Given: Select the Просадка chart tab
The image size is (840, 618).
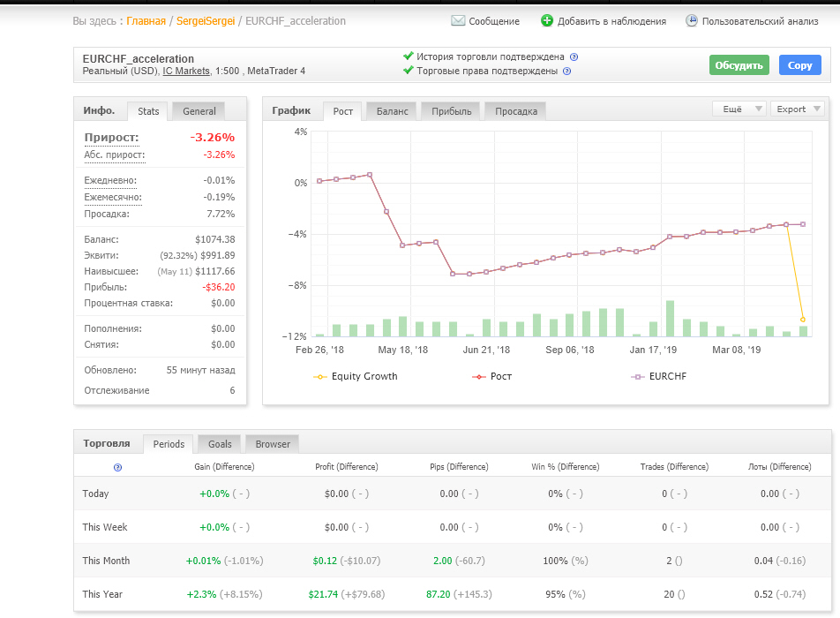Looking at the screenshot, I should pyautogui.click(x=516, y=111).
